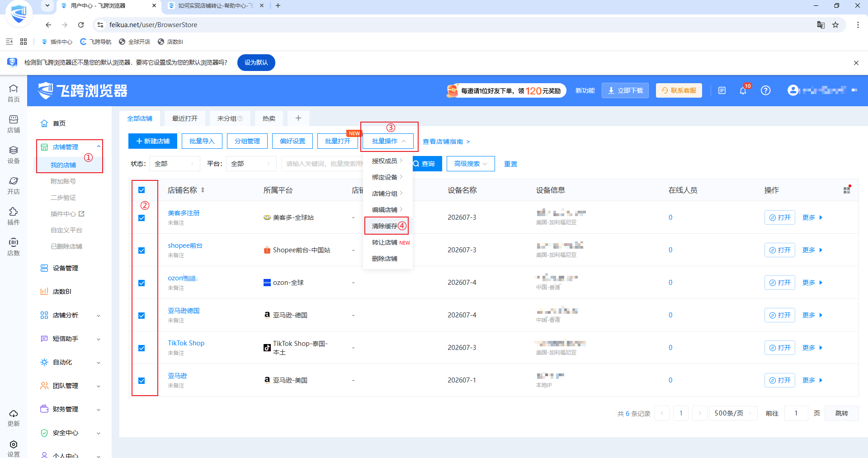Open the column settings grid icon
The height and width of the screenshot is (458, 868).
[847, 190]
